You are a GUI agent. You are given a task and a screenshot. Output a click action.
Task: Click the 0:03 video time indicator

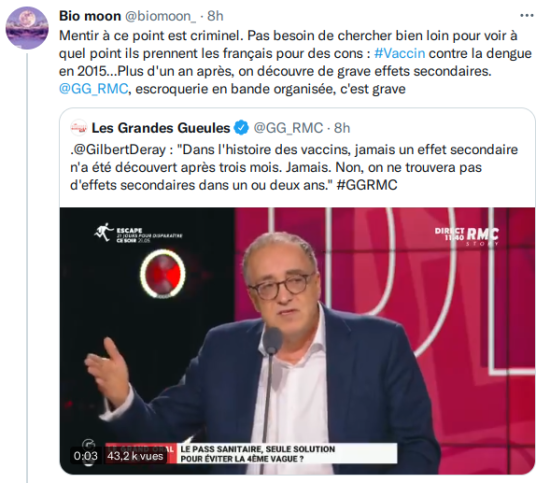[x=86, y=456]
